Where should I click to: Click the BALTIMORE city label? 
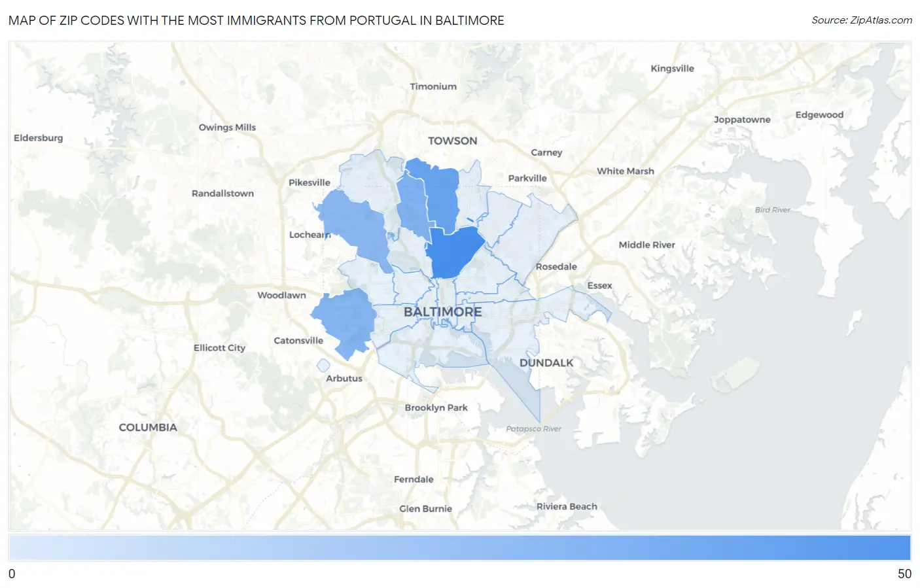443,312
